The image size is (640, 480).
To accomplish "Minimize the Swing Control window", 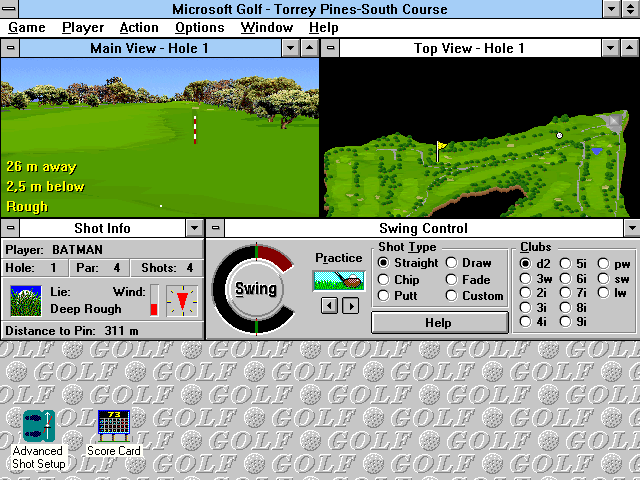I will click(x=632, y=228).
